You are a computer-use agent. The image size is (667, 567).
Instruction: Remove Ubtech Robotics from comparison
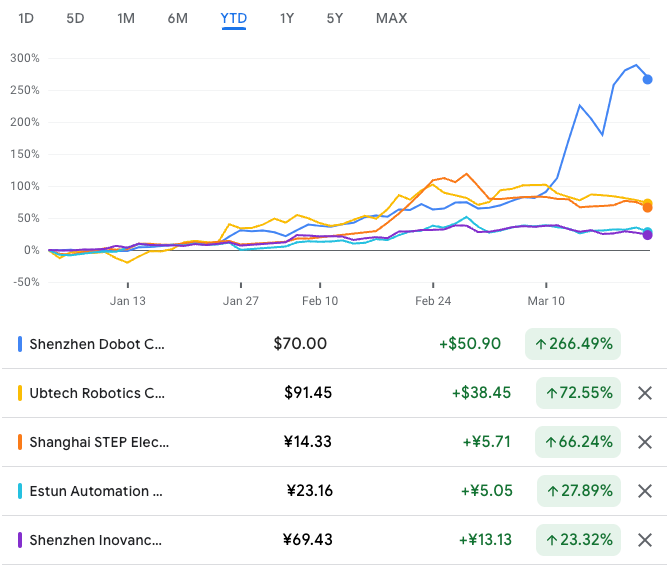tap(645, 393)
